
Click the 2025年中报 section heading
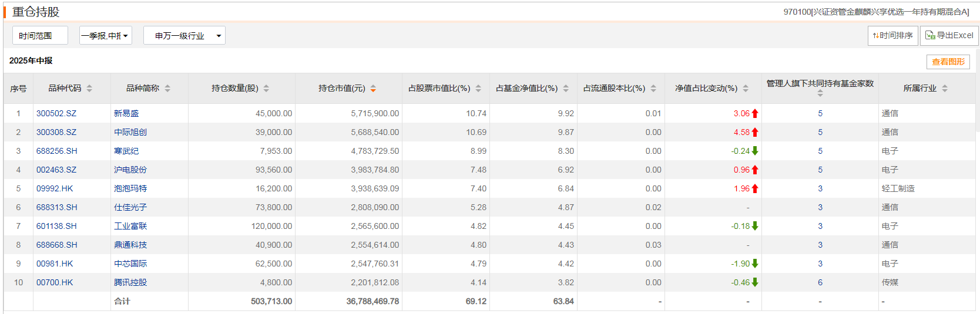pos(31,60)
